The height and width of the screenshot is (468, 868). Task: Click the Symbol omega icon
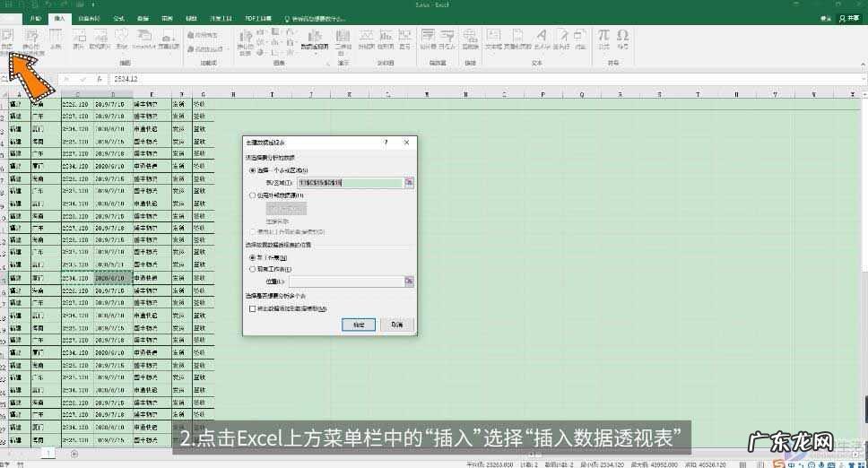click(x=623, y=39)
